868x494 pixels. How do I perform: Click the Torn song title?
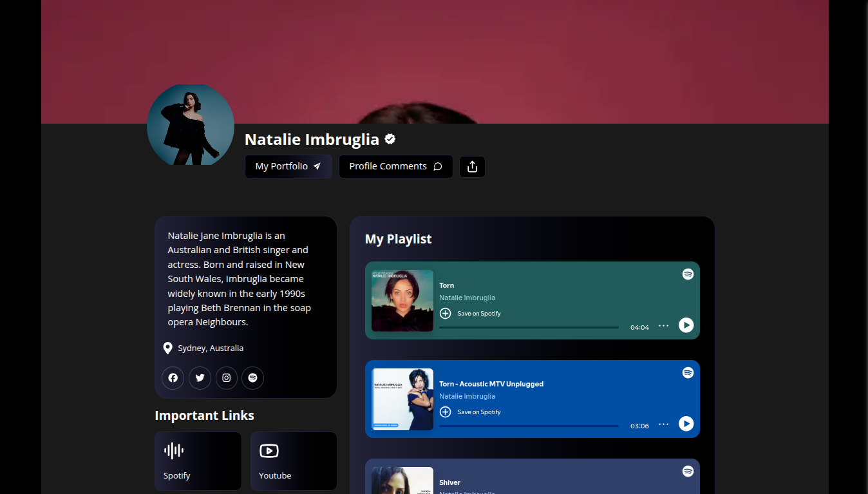pyautogui.click(x=447, y=285)
